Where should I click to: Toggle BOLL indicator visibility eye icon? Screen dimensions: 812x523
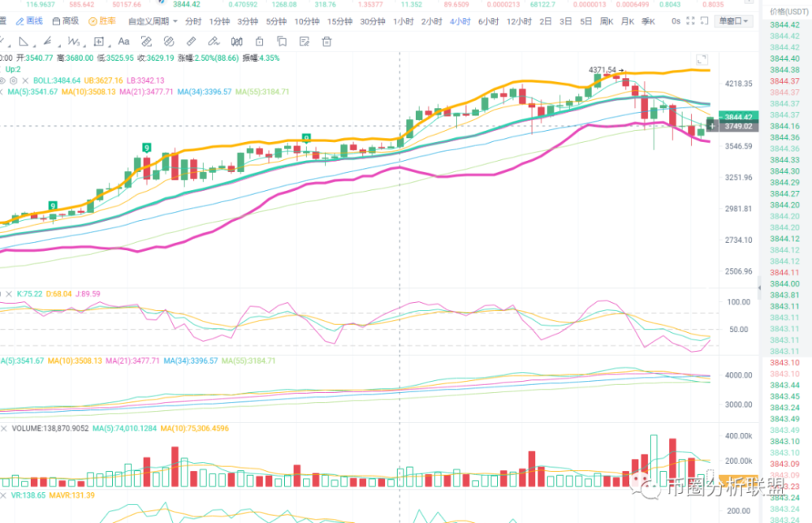point(2,80)
